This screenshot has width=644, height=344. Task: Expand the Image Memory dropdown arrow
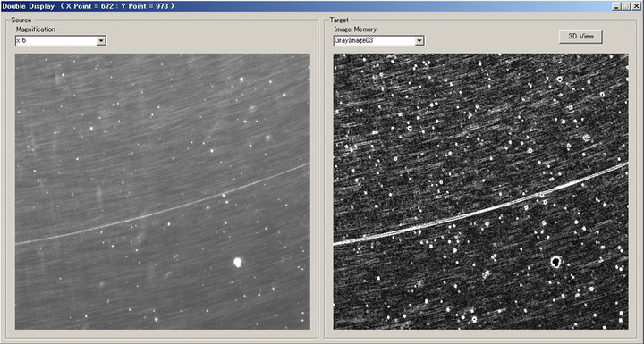tap(419, 40)
